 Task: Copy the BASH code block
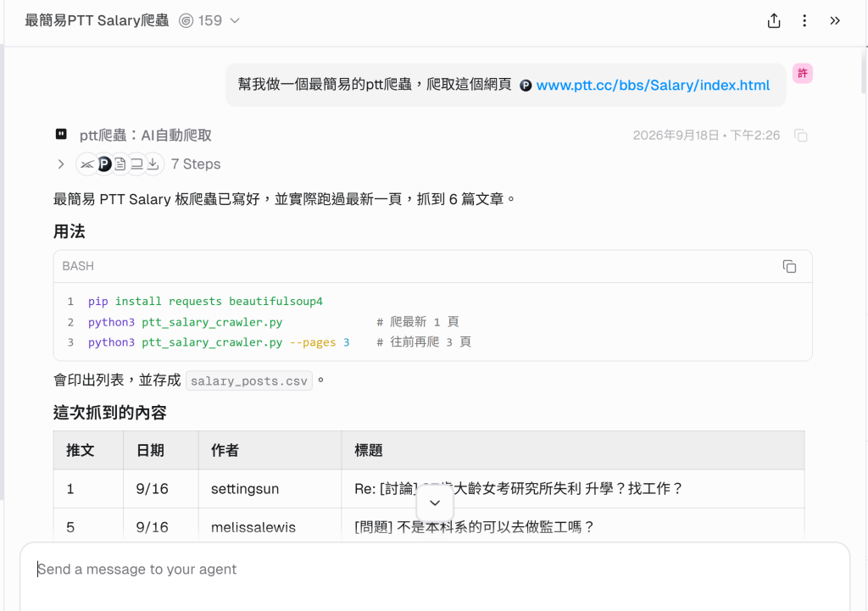coord(789,267)
